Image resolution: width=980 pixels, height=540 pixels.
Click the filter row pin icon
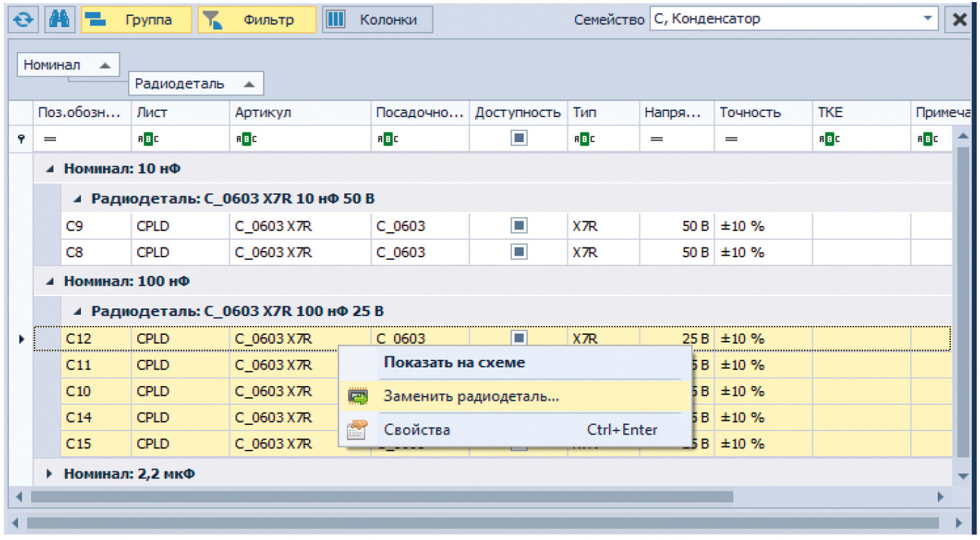(x=21, y=139)
